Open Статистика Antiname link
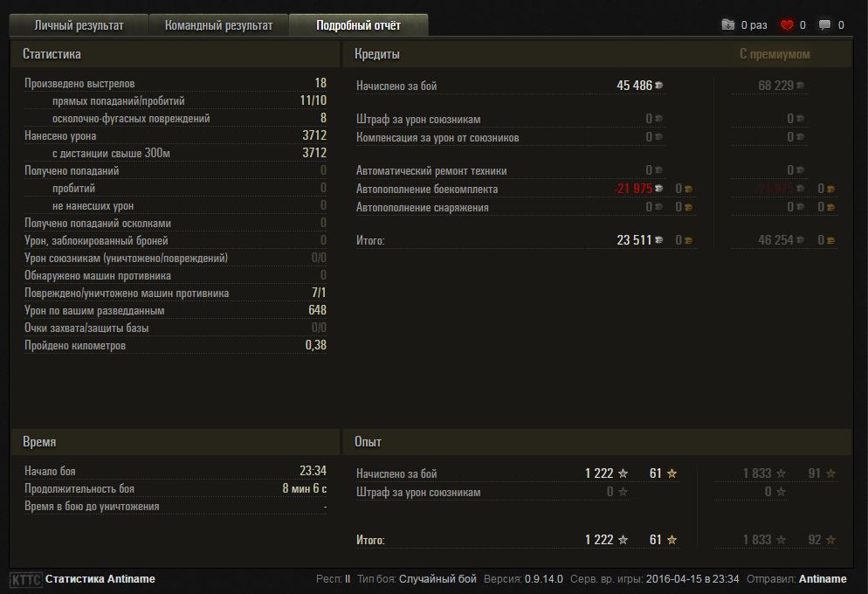This screenshot has width=868, height=594. coord(100,579)
